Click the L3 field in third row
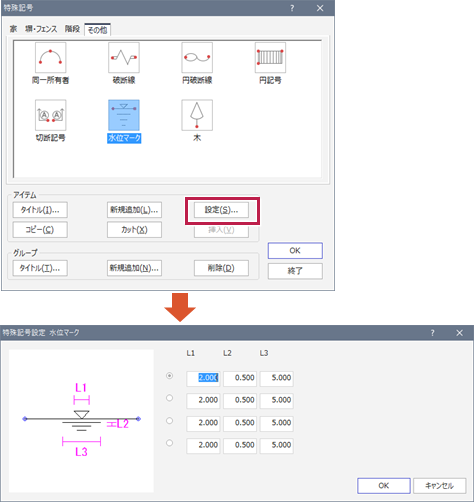 [277, 423]
